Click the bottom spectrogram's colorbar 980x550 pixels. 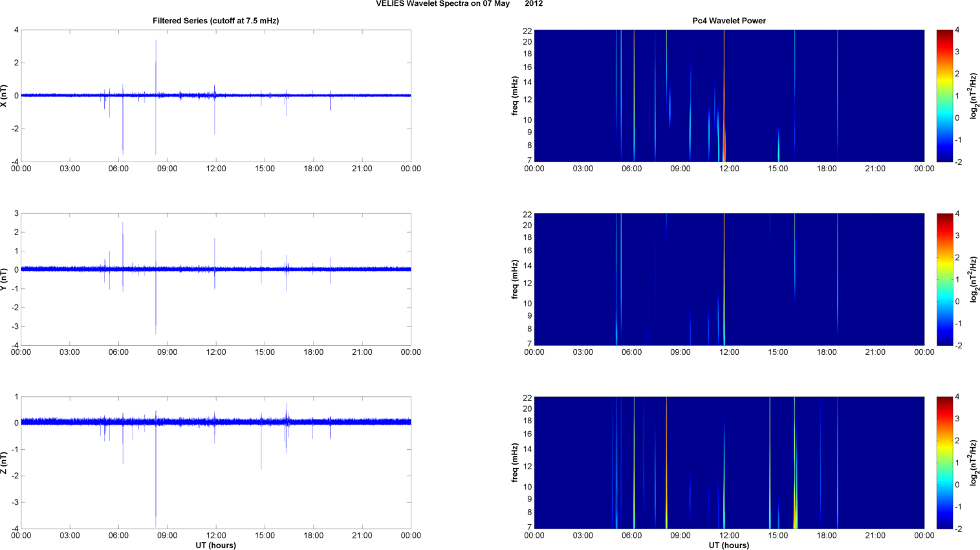point(944,463)
